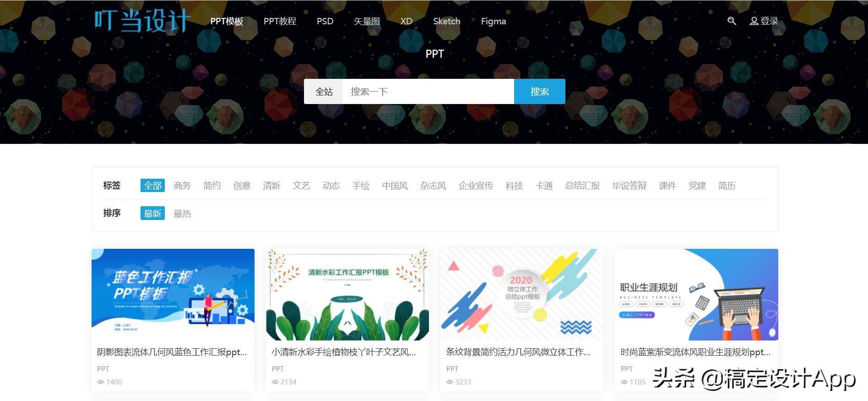The height and width of the screenshot is (401, 868).
Task: Filter by the 毕设答辩 tag
Action: pyautogui.click(x=629, y=186)
